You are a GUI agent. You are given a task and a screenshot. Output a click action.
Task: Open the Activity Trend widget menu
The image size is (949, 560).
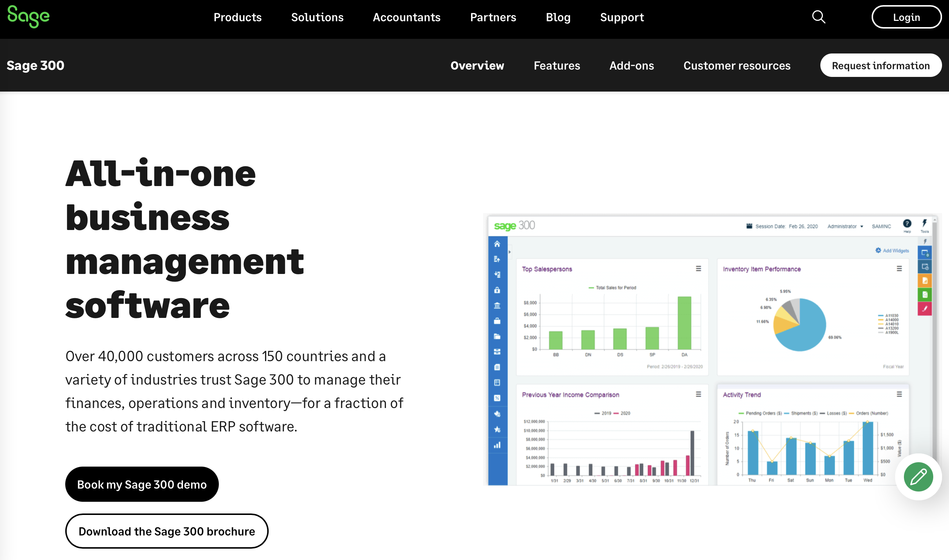coord(899,394)
